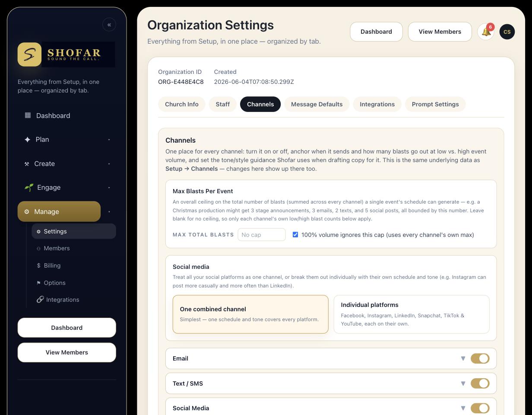Select Individual platforms option
The width and height of the screenshot is (532, 415).
(x=412, y=314)
